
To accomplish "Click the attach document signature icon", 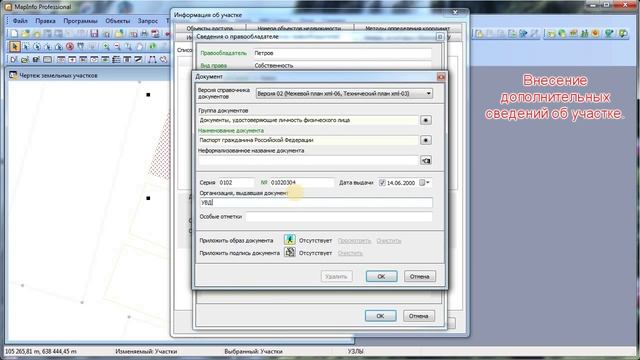I will pos(289,253).
